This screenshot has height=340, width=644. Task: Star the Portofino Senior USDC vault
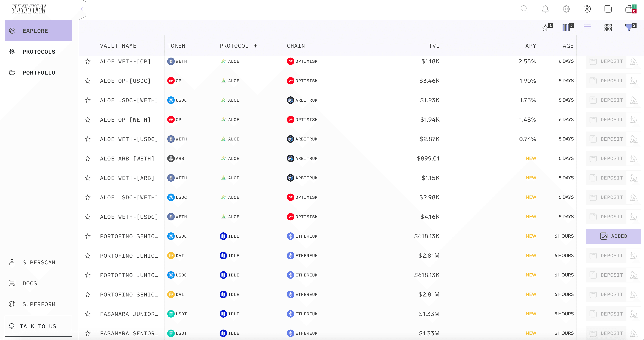coord(87,236)
